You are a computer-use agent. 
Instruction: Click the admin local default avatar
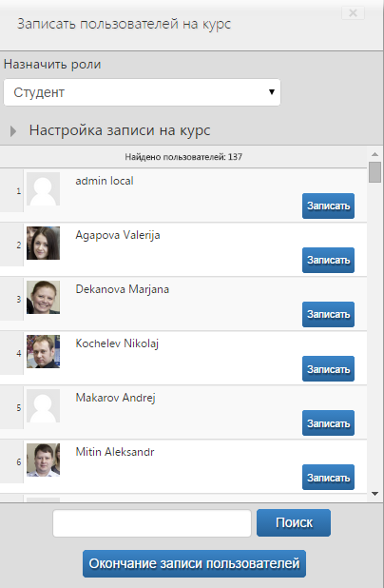click(43, 189)
